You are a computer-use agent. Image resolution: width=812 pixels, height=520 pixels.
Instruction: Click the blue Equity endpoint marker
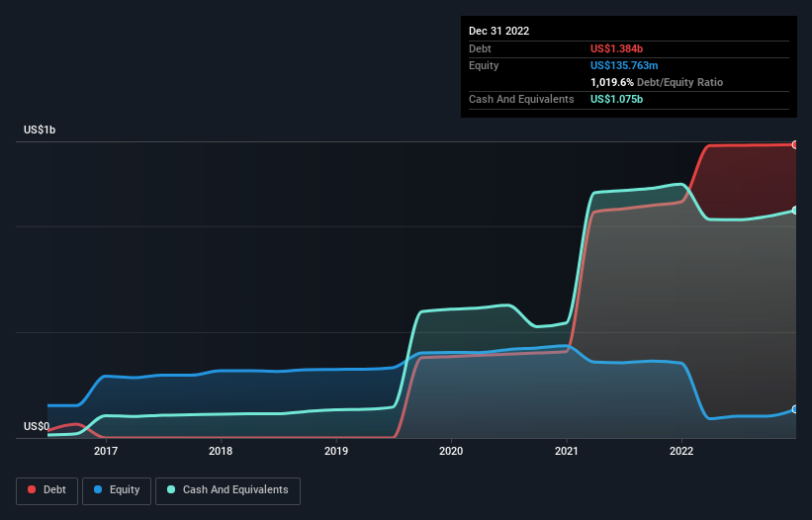click(x=795, y=409)
